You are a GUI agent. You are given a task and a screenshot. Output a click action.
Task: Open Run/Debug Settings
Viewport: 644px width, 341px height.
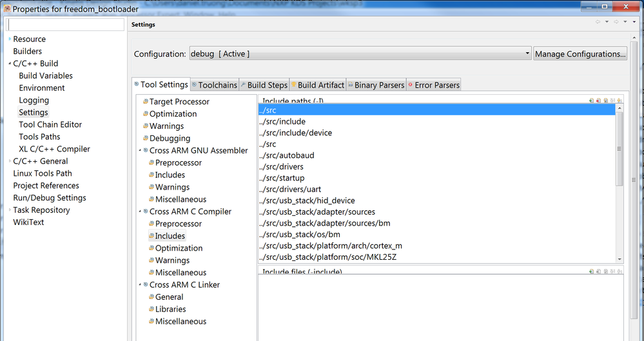[50, 198]
